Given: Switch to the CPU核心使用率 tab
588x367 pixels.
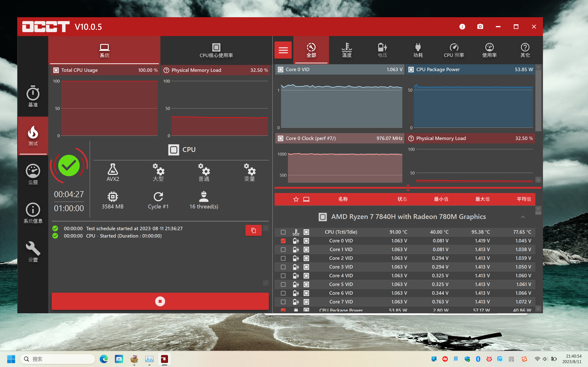Looking at the screenshot, I should (x=216, y=50).
